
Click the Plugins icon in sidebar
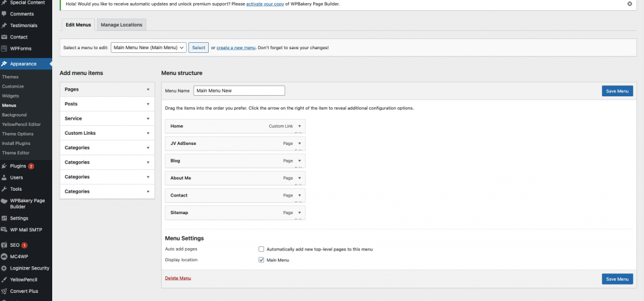coord(4,166)
